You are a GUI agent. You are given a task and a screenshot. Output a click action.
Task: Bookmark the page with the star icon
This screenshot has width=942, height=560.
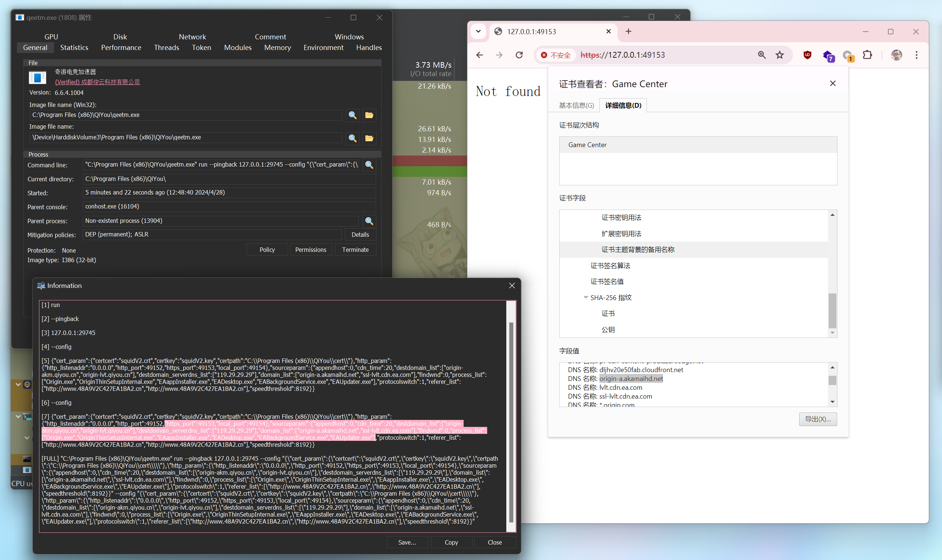[x=780, y=55]
